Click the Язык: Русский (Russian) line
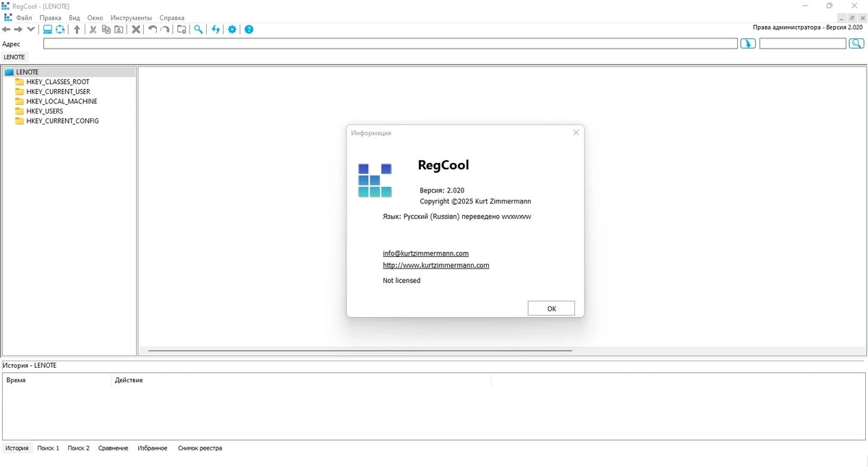The height and width of the screenshot is (467, 868). (456, 216)
